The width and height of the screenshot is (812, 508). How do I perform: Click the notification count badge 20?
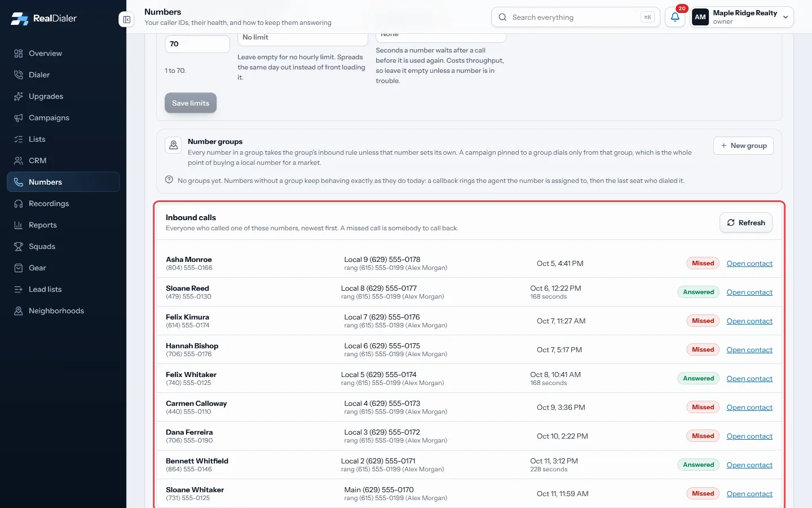click(x=682, y=8)
